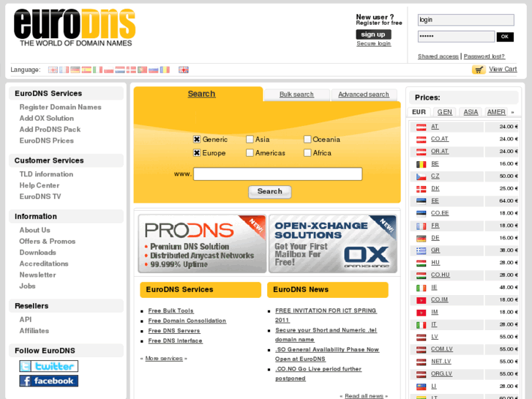
Task: Open the Search tab
Action: (201, 94)
